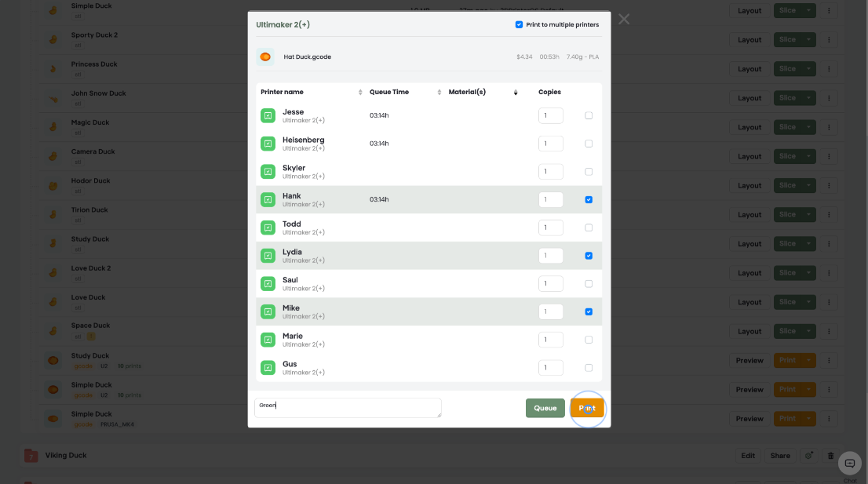Check the Gus printer checkbox
Image resolution: width=868 pixels, height=484 pixels.
(589, 368)
